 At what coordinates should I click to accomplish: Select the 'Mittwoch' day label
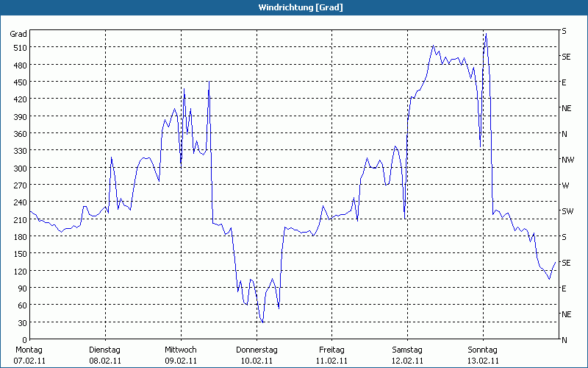click(181, 350)
